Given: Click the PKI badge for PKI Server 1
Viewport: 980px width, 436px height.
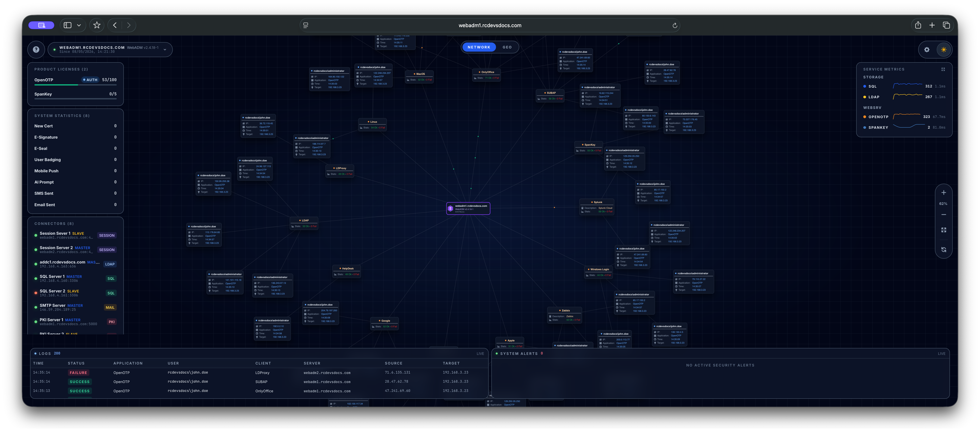Looking at the screenshot, I should coord(111,322).
